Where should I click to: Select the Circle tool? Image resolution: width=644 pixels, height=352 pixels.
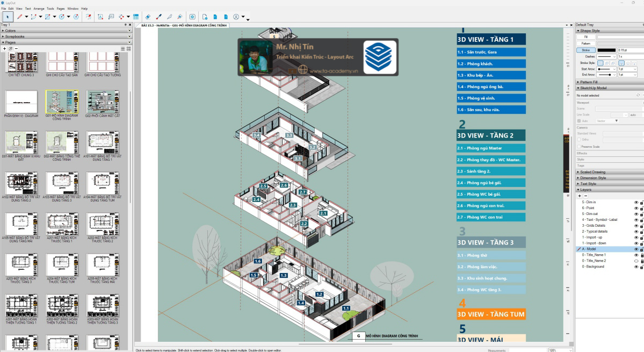click(62, 17)
